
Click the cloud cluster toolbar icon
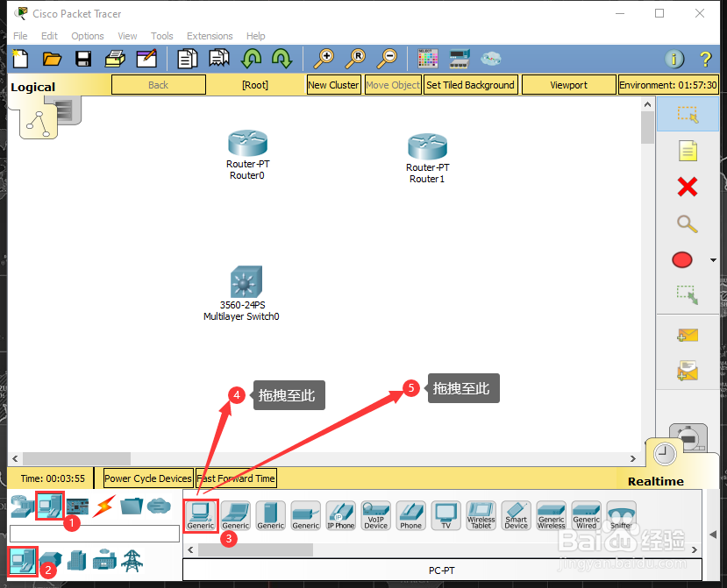(x=490, y=59)
